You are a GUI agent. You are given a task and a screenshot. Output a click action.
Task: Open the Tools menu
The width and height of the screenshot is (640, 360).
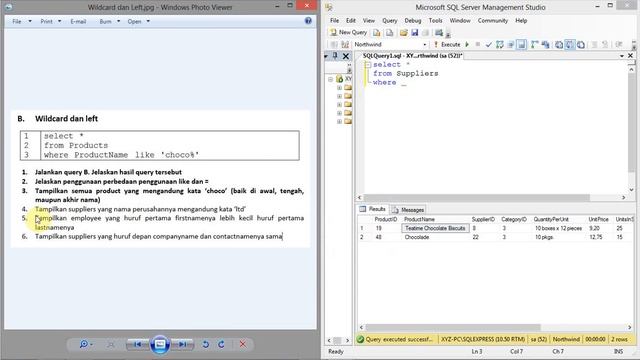(x=435, y=20)
